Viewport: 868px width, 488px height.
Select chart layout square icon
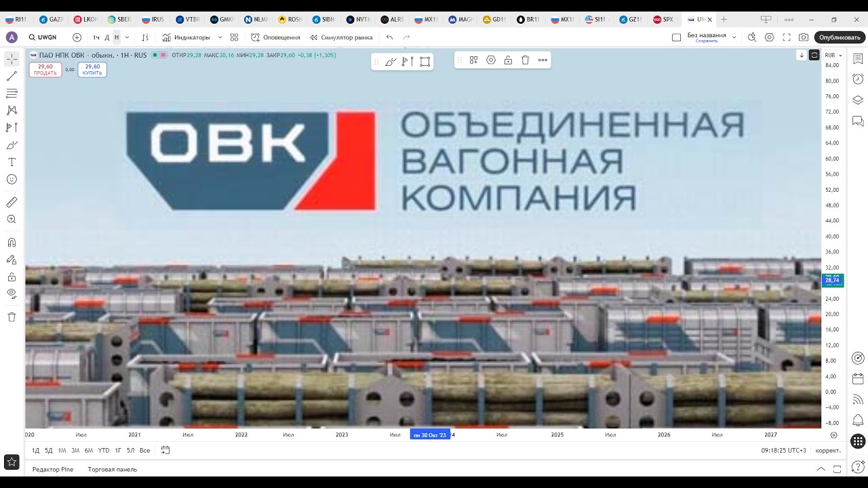coord(676,37)
